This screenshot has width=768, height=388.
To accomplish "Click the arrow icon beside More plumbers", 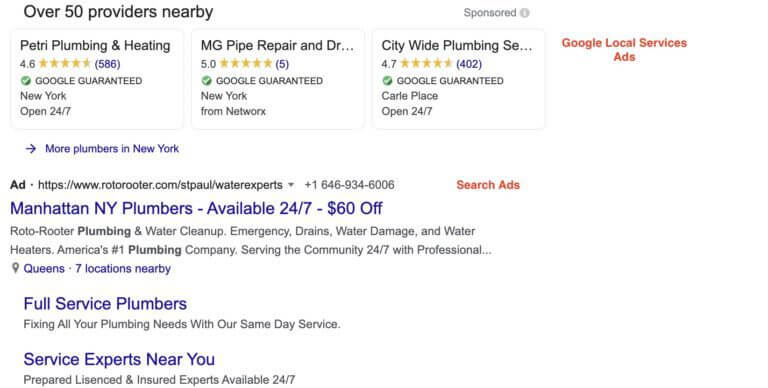I will pyautogui.click(x=31, y=148).
